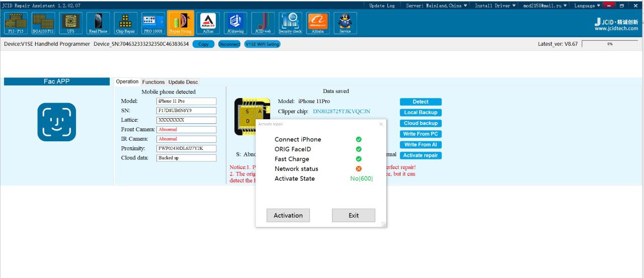Viewport: 644px width, 278px height.
Task: Click the Network status error icon
Action: pyautogui.click(x=359, y=169)
